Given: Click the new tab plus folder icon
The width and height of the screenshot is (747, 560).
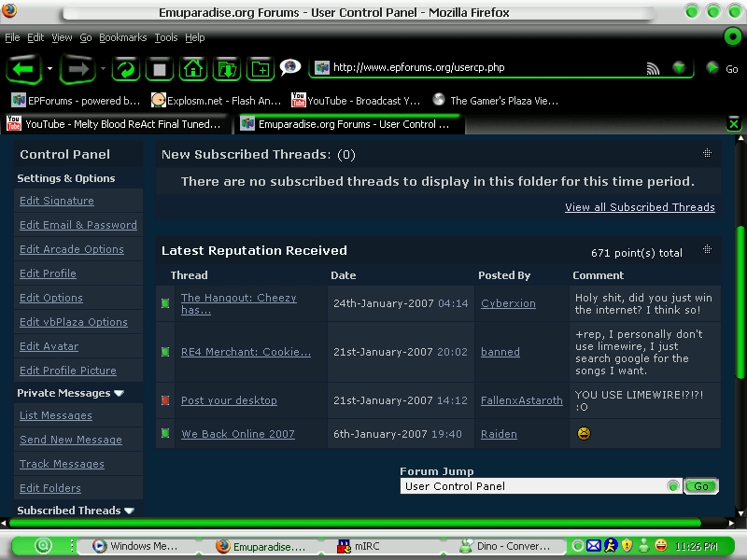Looking at the screenshot, I should (261, 69).
